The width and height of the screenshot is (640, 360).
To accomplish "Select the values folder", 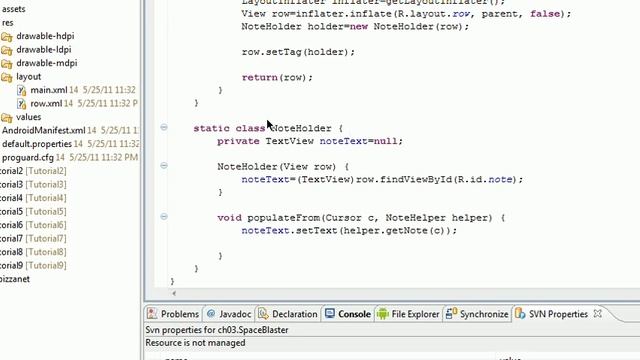I will coord(29,117).
